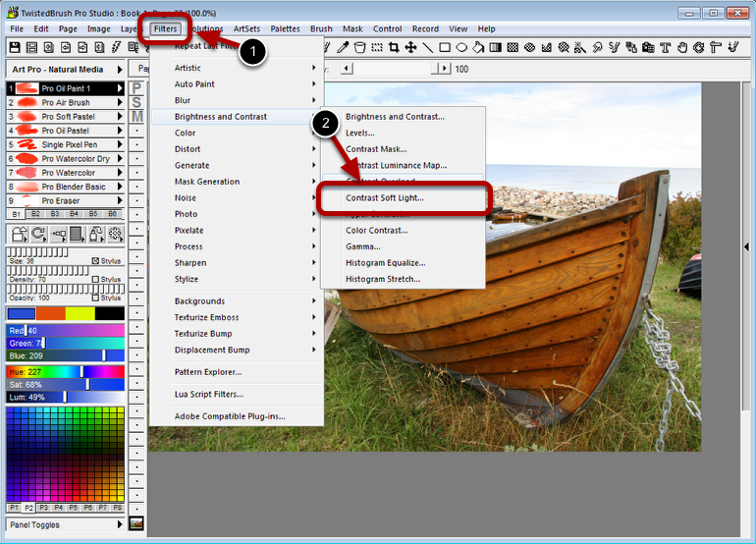Select the Rectangle shape tool

click(x=445, y=47)
